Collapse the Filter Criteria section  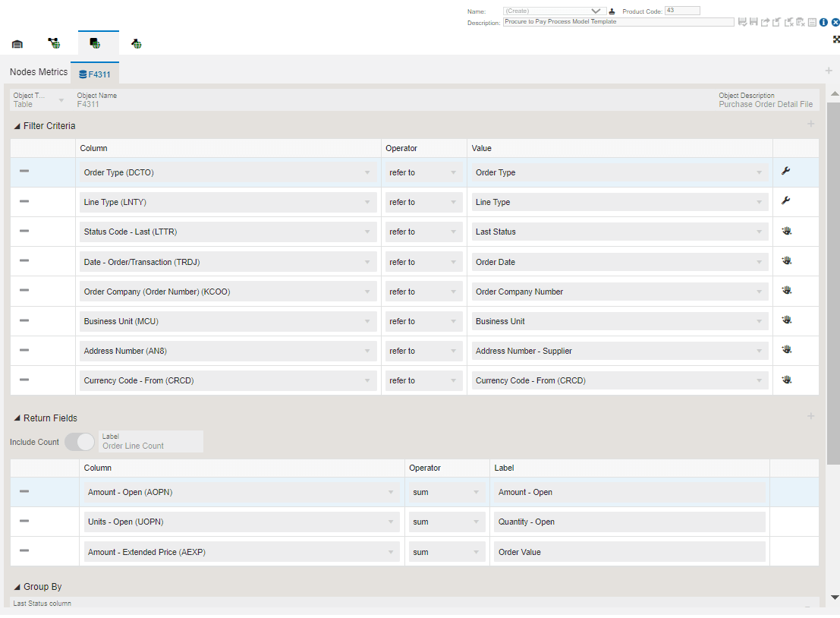pos(17,126)
